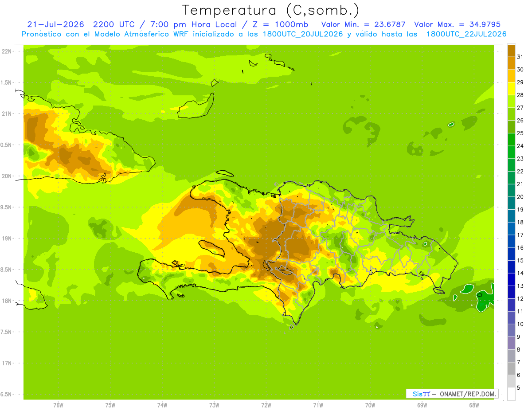Click the "SisTT - ONAMET/REP.DOM." credit box
Image resolution: width=532 pixels, height=411 pixels.
pos(452,394)
